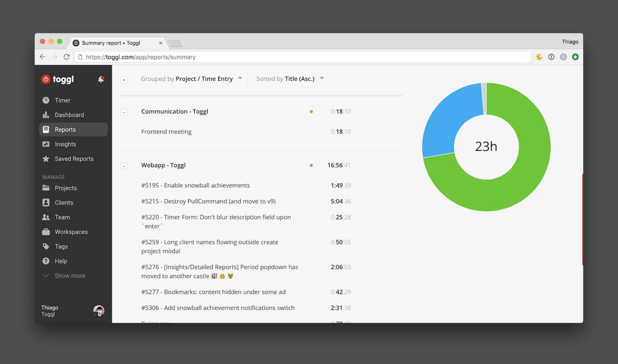Open the Team page link

click(x=62, y=217)
